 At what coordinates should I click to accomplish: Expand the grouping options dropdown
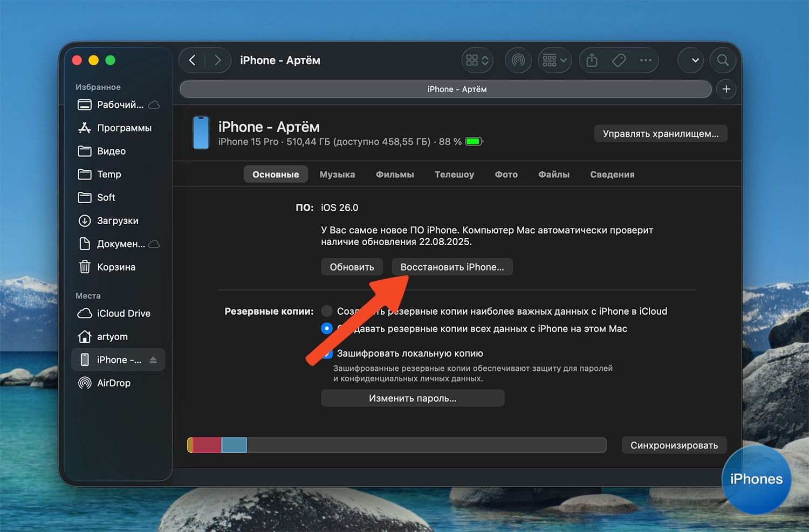[554, 60]
